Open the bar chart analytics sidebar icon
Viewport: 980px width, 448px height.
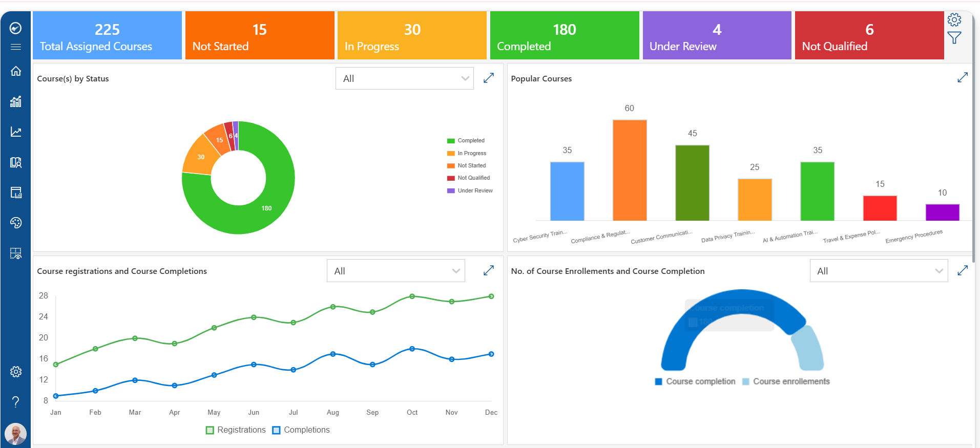click(x=16, y=101)
